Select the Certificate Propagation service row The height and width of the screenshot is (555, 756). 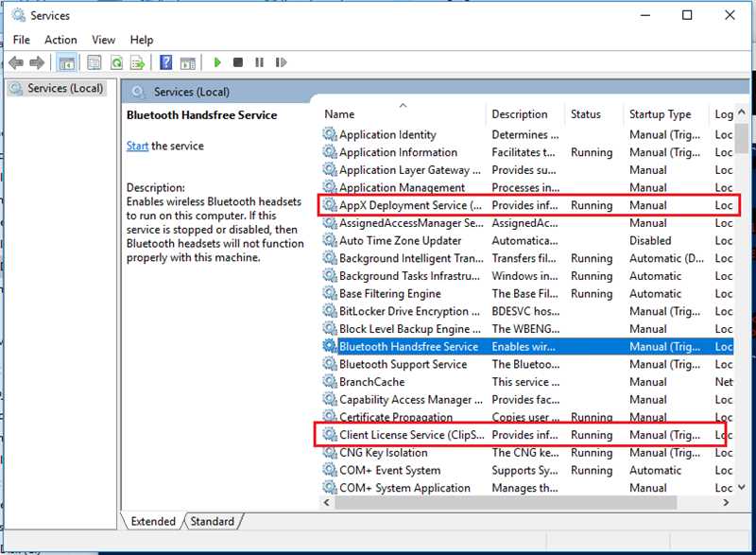click(527, 417)
